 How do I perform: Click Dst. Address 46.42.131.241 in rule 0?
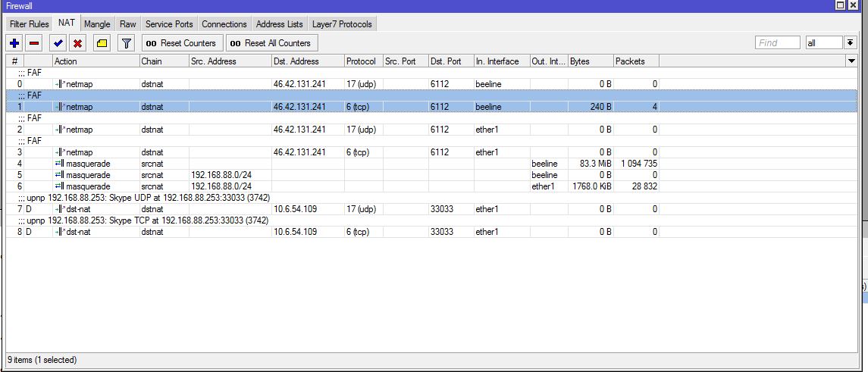(299, 84)
